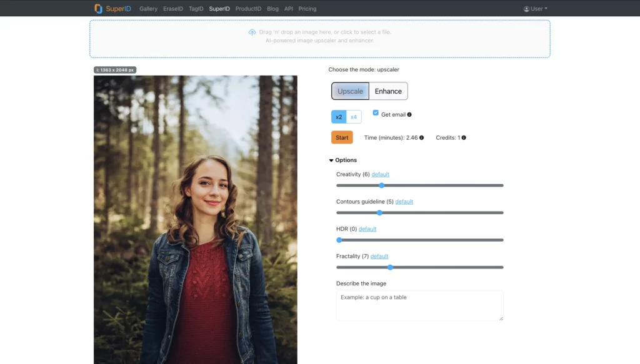This screenshot has width=640, height=364.
Task: Navigate to EraseID in the top bar
Action: [x=173, y=8]
